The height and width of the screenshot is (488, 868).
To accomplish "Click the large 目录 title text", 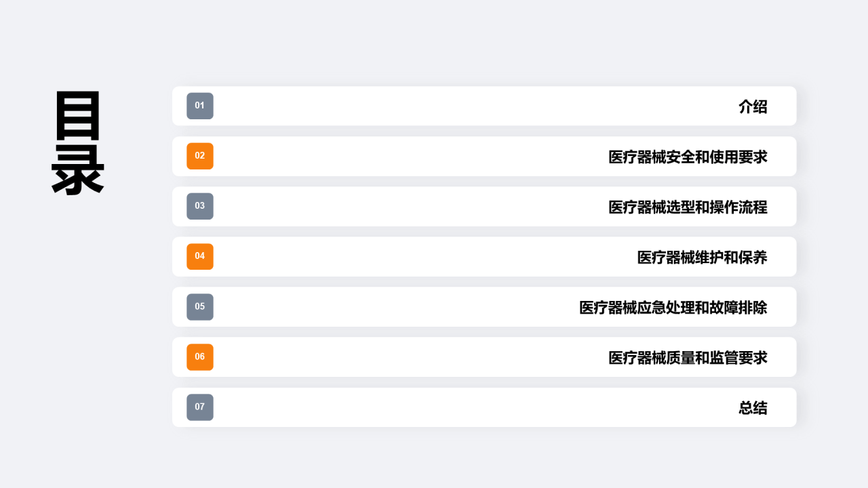I will 78,143.
